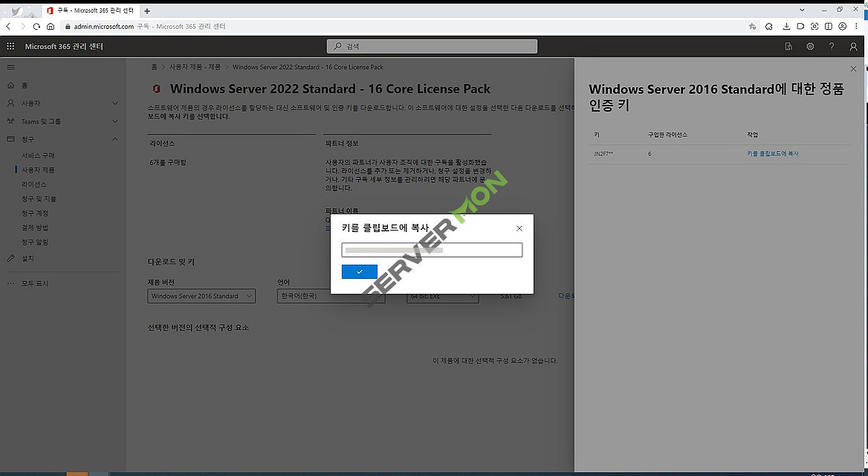
Task: Reload the current page
Action: point(36,26)
